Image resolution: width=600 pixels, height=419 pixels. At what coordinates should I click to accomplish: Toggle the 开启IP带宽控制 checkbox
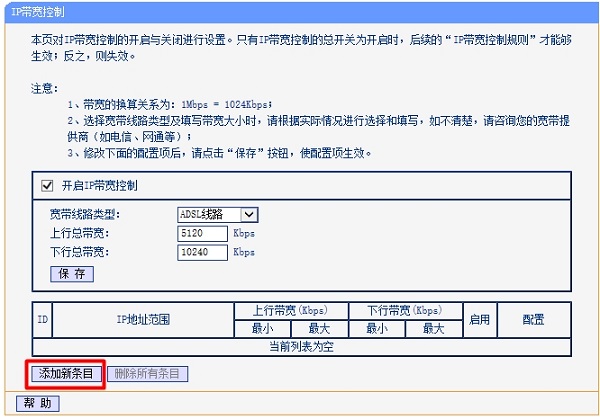click(46, 186)
